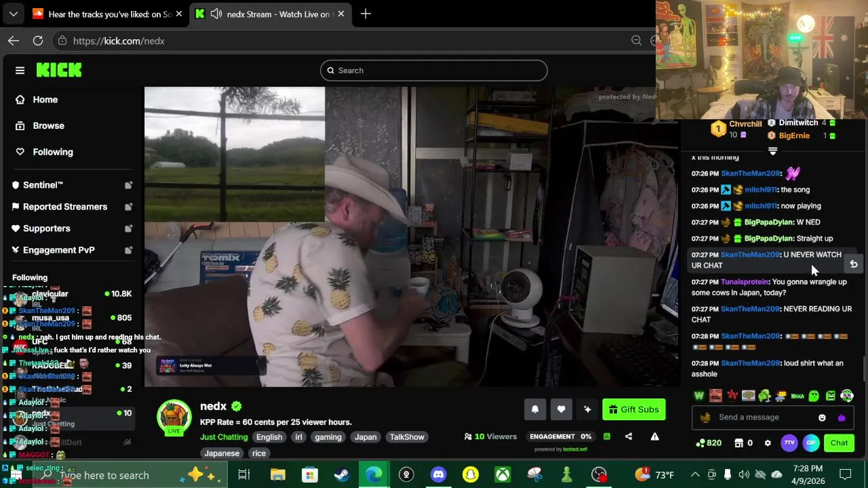Click the green Kick logo
868x488 pixels.
(59, 70)
